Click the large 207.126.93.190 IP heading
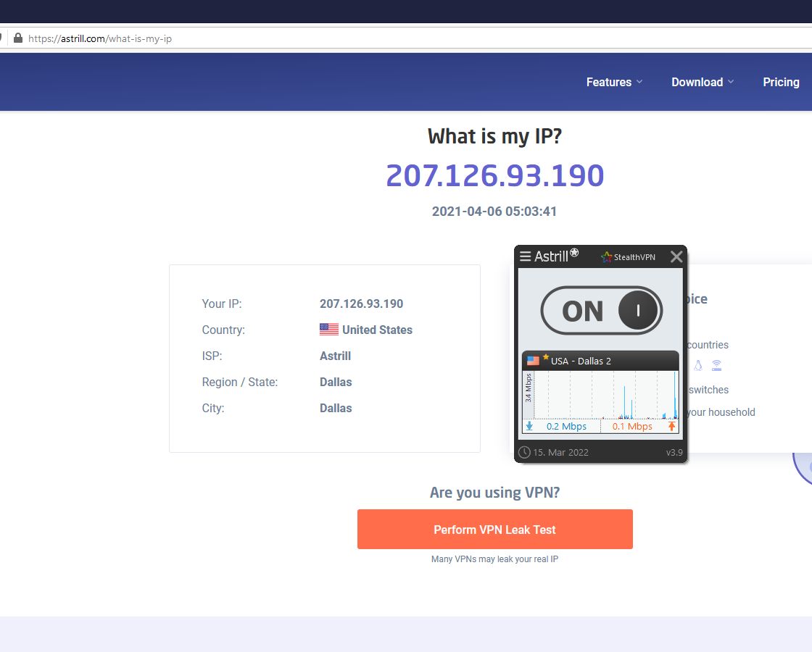The image size is (812, 652). tap(495, 175)
